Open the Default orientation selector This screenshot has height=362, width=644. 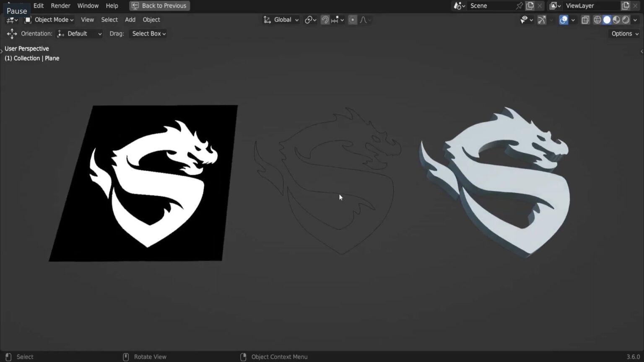pyautogui.click(x=79, y=34)
